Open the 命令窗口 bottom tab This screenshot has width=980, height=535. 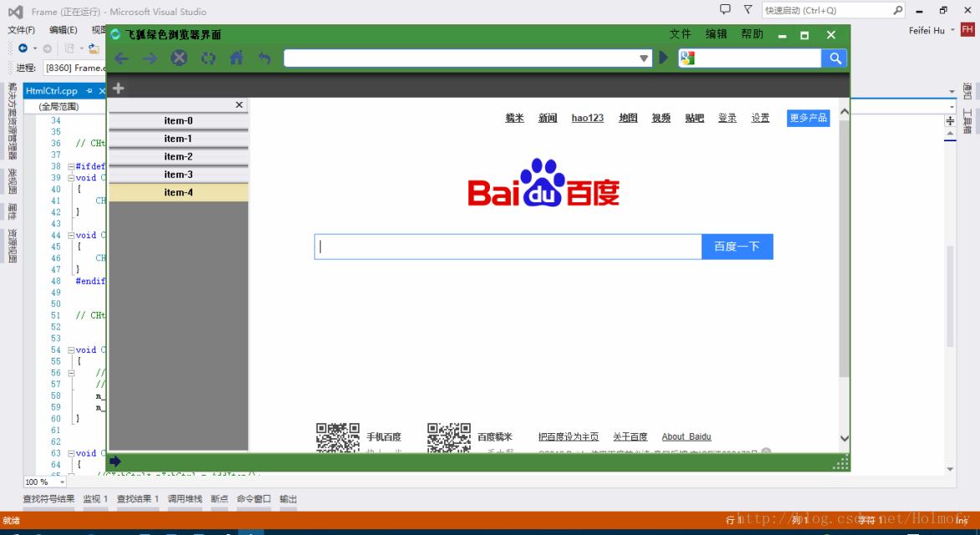point(253,499)
